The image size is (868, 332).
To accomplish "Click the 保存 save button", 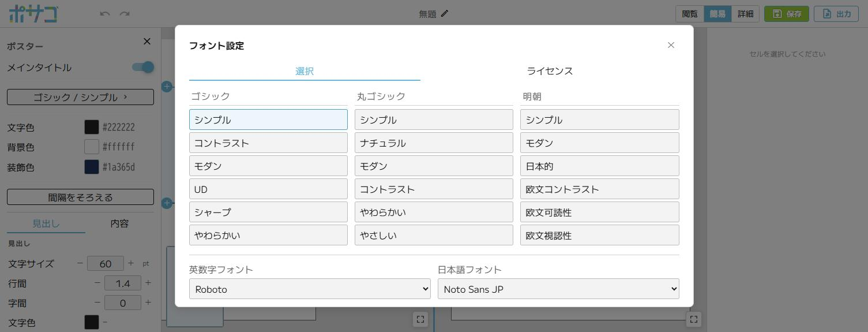I will point(787,14).
